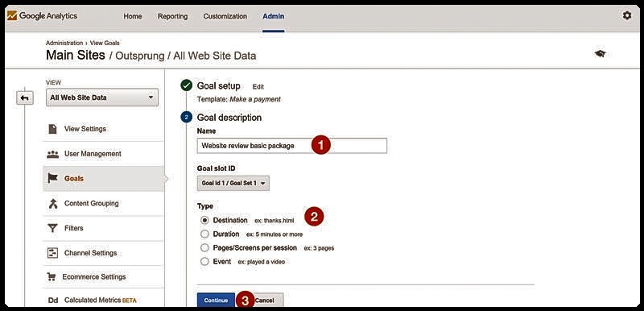Click 'ex: played a video' text
The image size is (644, 311).
[x=261, y=262]
